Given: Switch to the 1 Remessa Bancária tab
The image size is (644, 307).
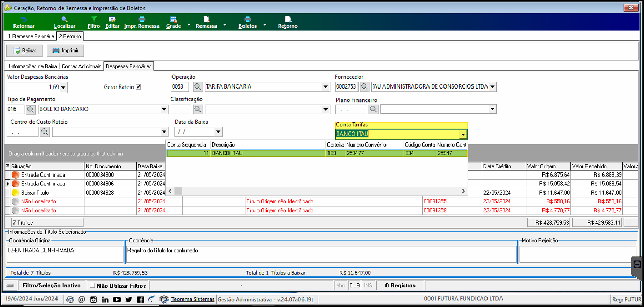Looking at the screenshot, I should pyautogui.click(x=31, y=37).
